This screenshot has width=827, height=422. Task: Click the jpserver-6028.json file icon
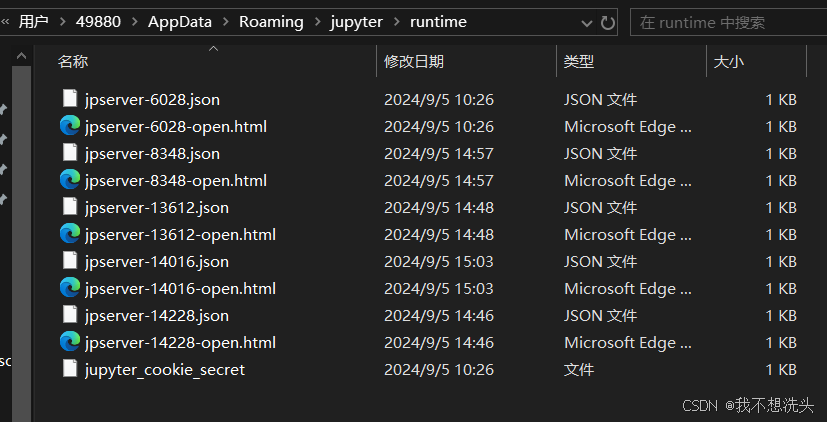click(70, 99)
